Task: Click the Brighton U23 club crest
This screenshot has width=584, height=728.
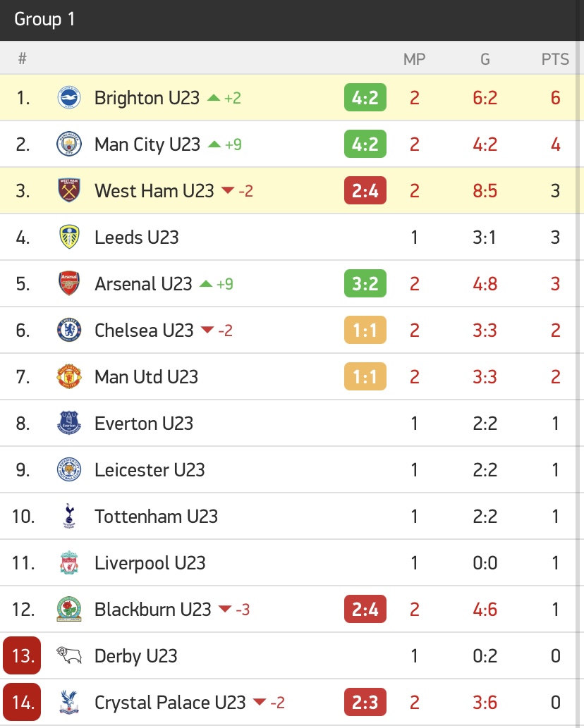Action: (69, 98)
